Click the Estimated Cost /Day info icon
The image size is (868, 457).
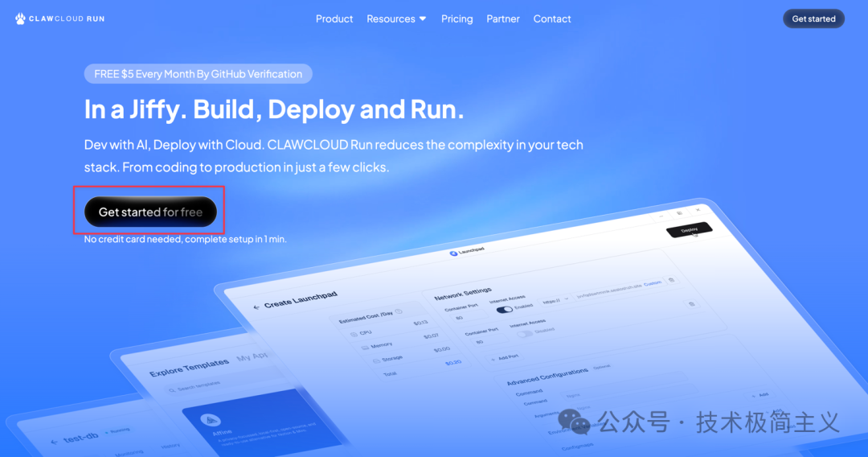coord(399,311)
